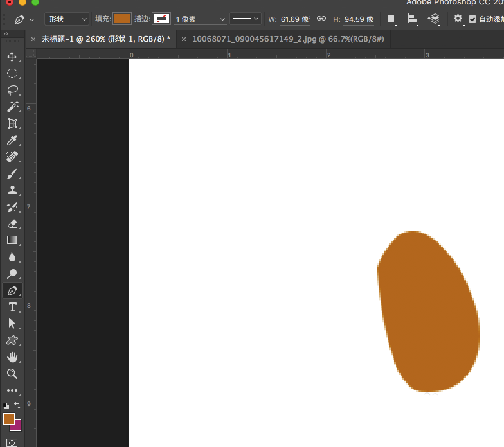This screenshot has height=447, width=504.
Task: Activate the Eyedropper tool
Action: point(12,140)
